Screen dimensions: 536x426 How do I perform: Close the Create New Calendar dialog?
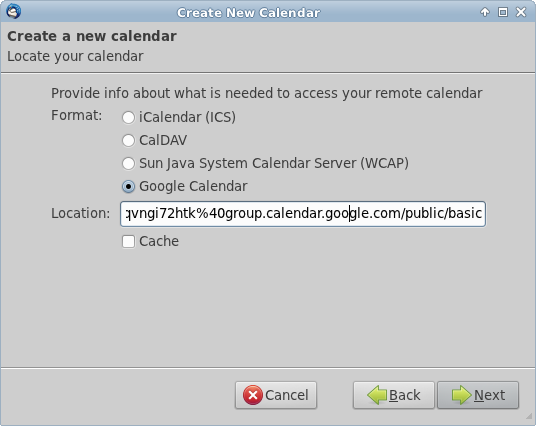pyautogui.click(x=521, y=12)
